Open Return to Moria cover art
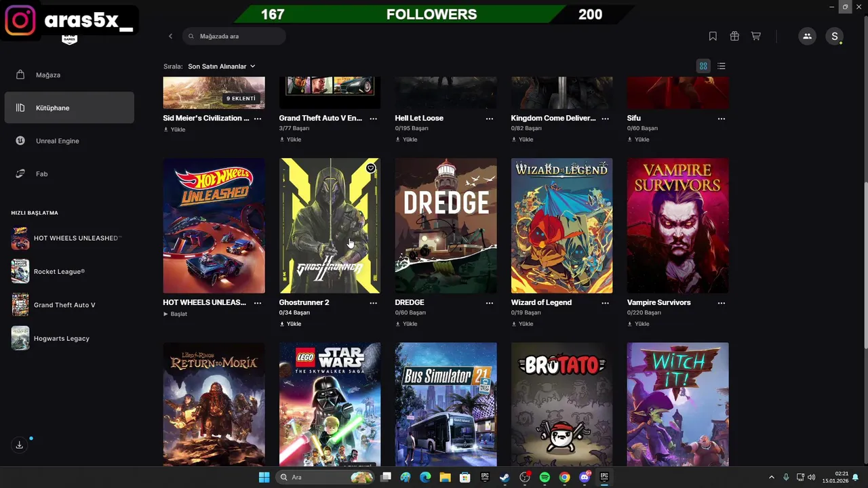The image size is (868, 488). pyautogui.click(x=214, y=405)
